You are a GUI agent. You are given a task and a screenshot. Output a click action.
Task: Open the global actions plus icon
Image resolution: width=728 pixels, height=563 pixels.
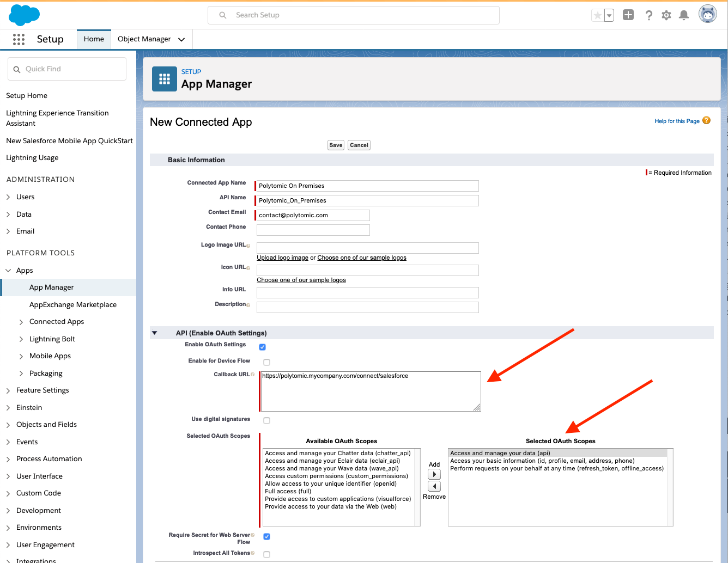coord(628,15)
